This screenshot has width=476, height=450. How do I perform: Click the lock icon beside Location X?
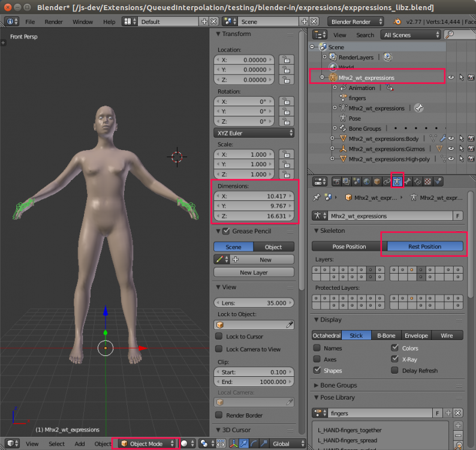point(287,60)
